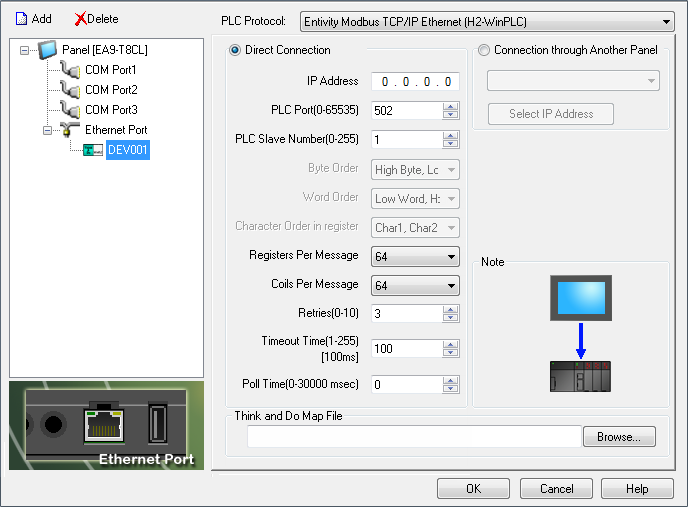This screenshot has width=688, height=507.
Task: Select the DEV001 device entry
Action: (128, 150)
